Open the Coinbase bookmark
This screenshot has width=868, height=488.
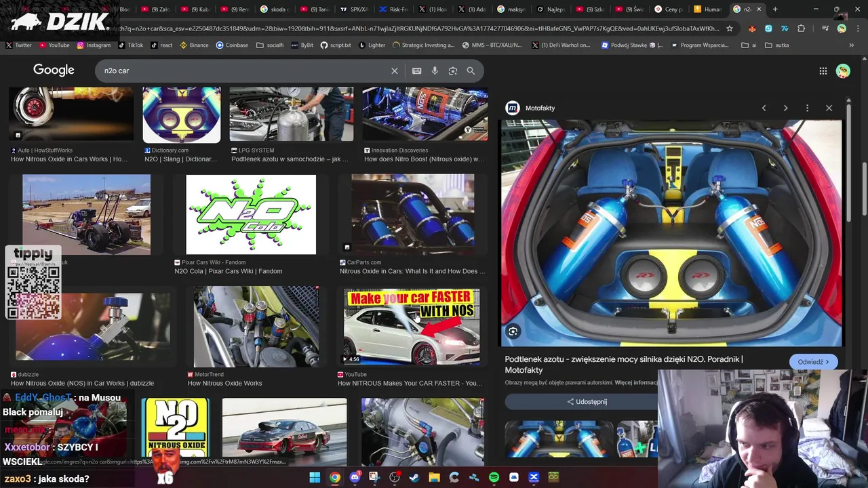point(232,45)
